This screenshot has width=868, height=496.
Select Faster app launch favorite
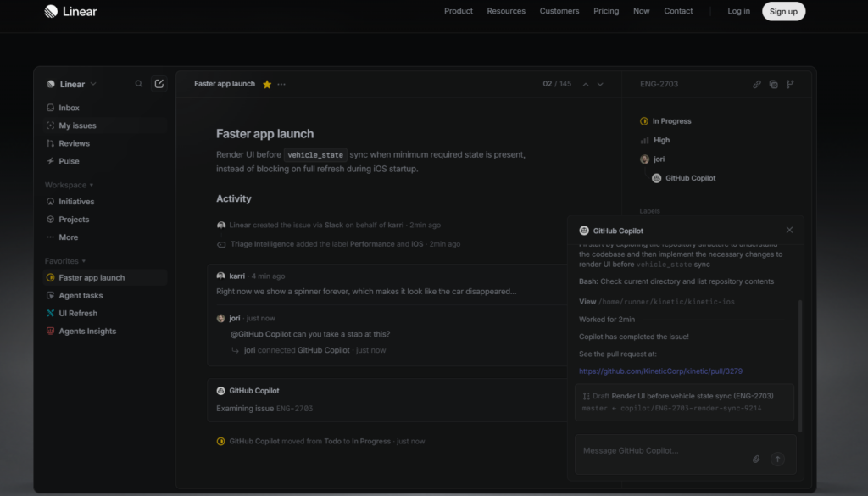click(x=105, y=277)
